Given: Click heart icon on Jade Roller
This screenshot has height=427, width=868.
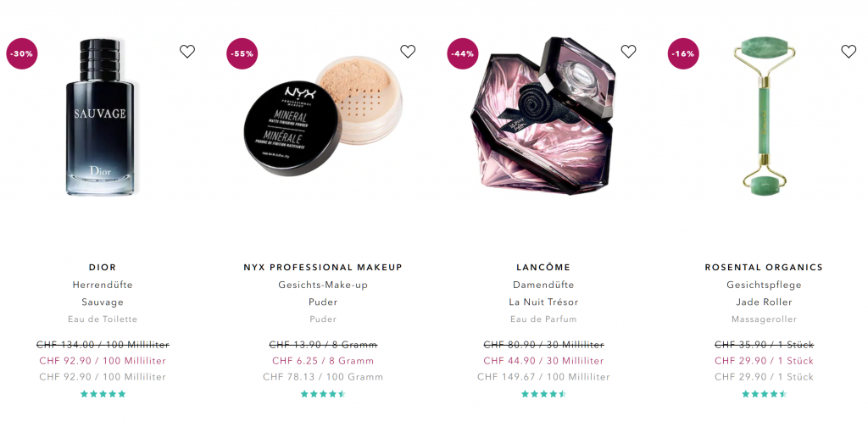Looking at the screenshot, I should click(x=849, y=52).
